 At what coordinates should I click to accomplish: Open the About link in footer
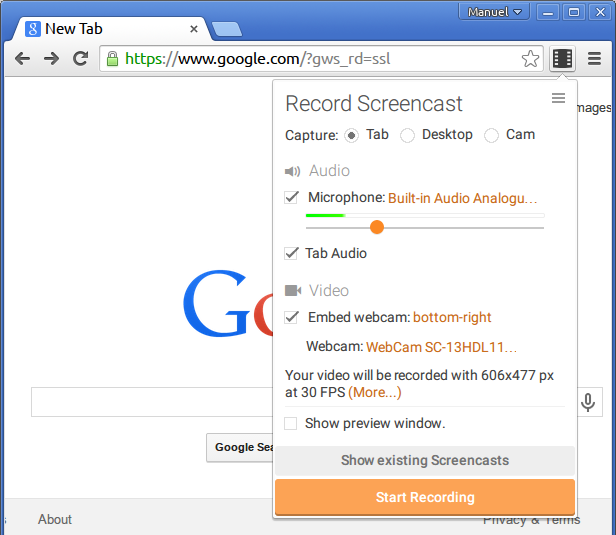(55, 519)
